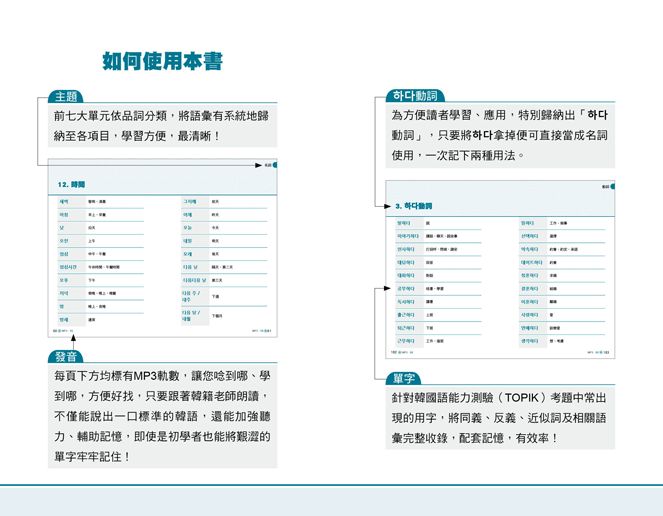Viewport: 663px width, 516px height.
Task: Click the description starting 為方便讀者學習
Action: [x=500, y=135]
